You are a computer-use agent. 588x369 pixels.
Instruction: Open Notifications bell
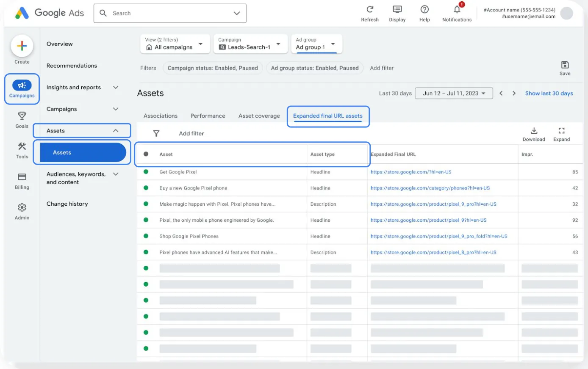pos(457,9)
